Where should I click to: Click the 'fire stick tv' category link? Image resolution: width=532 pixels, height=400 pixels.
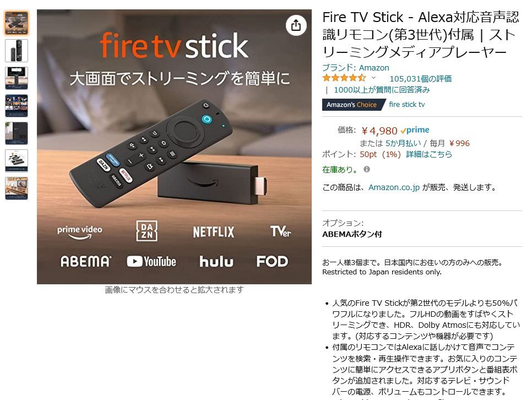click(x=407, y=105)
